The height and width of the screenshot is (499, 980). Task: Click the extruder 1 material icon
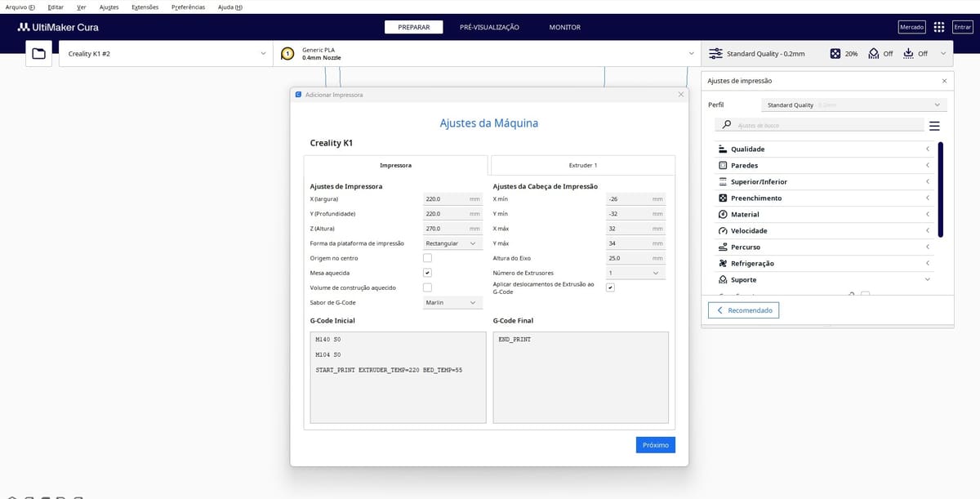[x=287, y=54]
